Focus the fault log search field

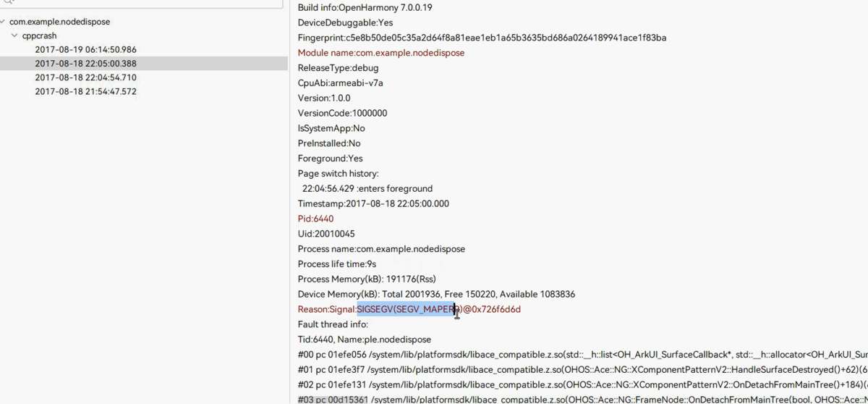pyautogui.click(x=145, y=3)
